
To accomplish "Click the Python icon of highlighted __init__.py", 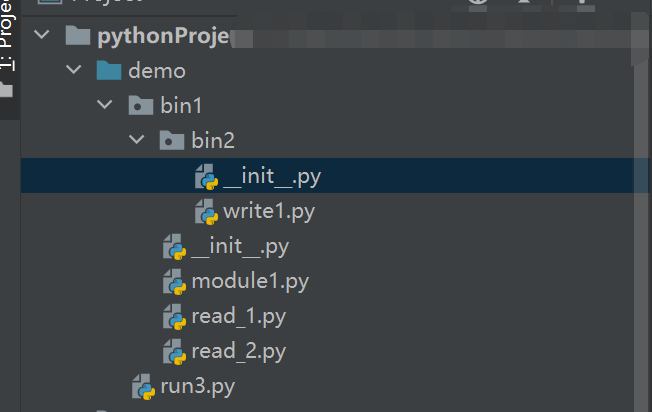I will 206,177.
